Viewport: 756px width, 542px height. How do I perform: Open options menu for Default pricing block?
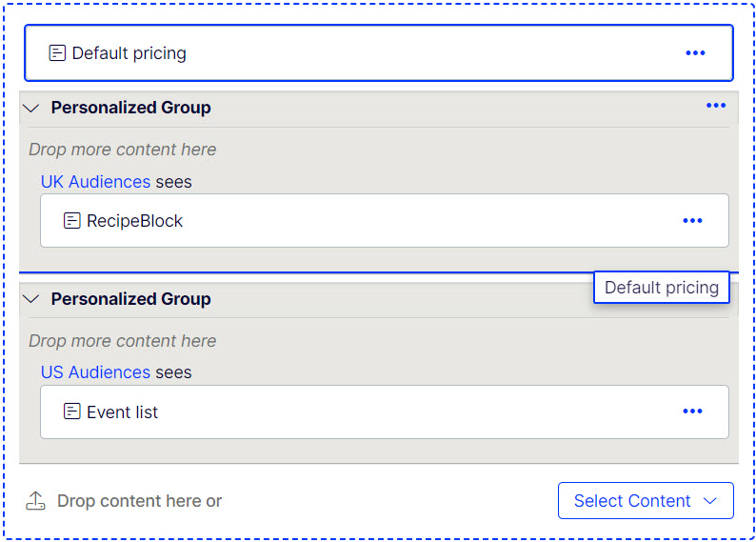pyautogui.click(x=695, y=53)
